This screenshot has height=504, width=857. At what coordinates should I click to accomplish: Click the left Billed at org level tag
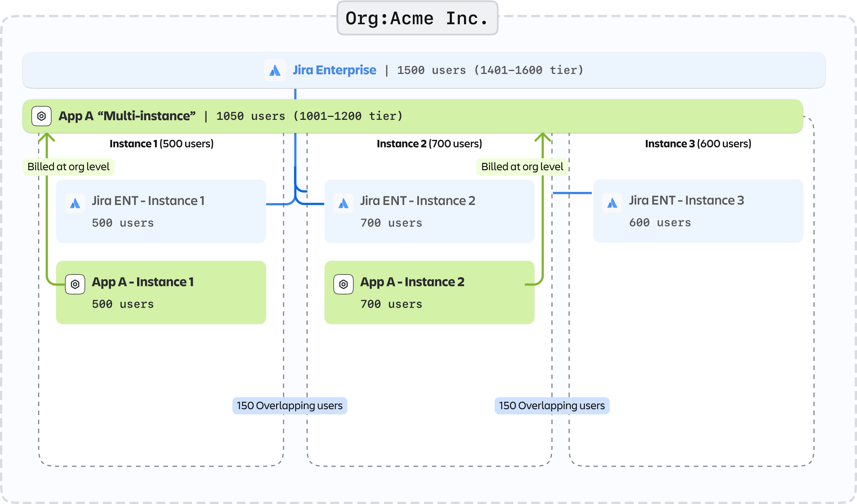(x=68, y=167)
